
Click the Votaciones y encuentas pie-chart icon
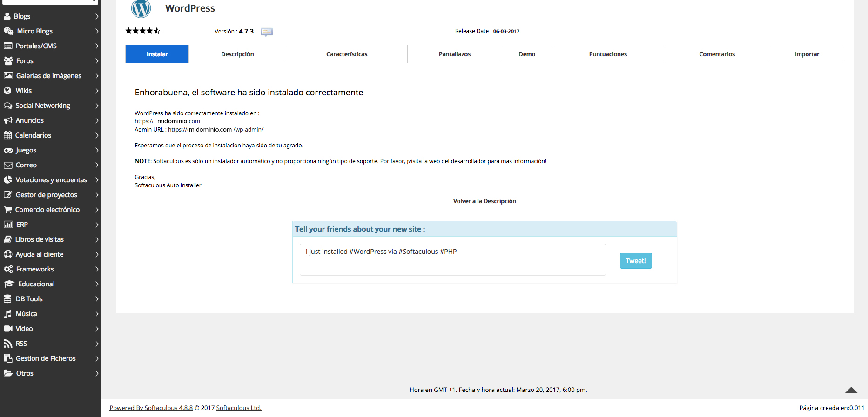8,180
